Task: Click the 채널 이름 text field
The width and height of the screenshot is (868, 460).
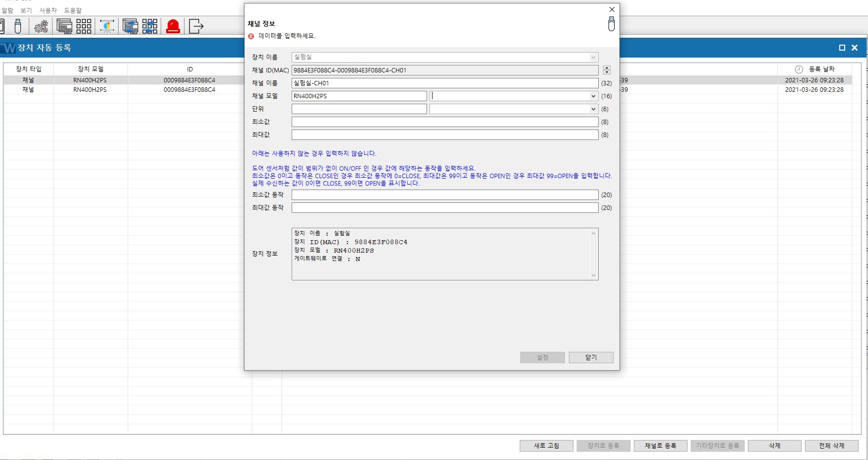Action: [445, 83]
